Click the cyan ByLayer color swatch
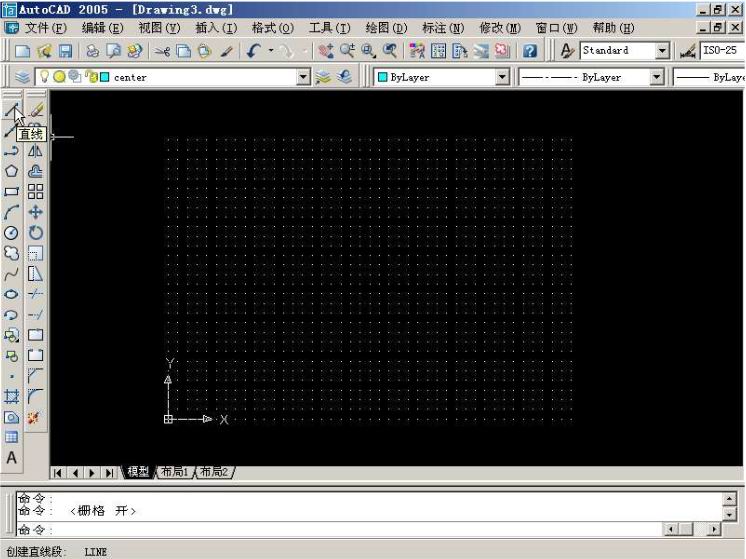This screenshot has width=746, height=559. 382,77
